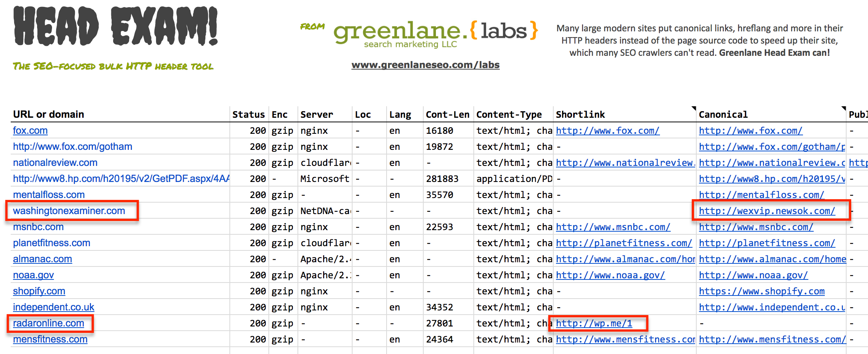The height and width of the screenshot is (354, 868).
Task: Open the mensfitness shortlink URL
Action: (x=625, y=339)
